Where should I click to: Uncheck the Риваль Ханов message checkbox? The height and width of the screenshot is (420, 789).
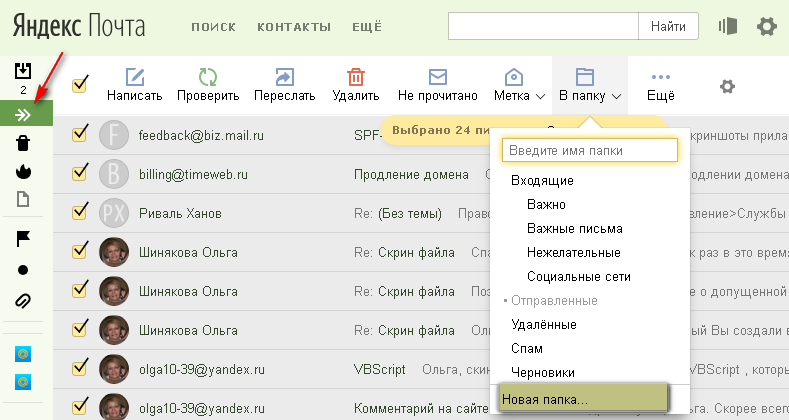[80, 212]
